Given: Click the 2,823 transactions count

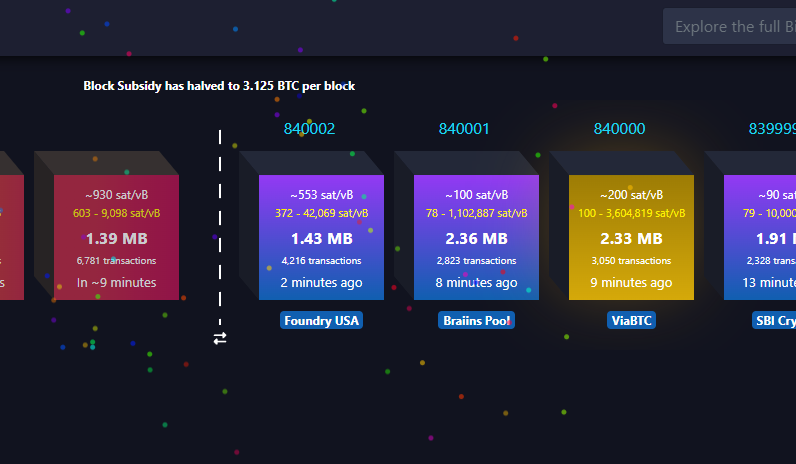Looking at the screenshot, I should pos(476,260).
